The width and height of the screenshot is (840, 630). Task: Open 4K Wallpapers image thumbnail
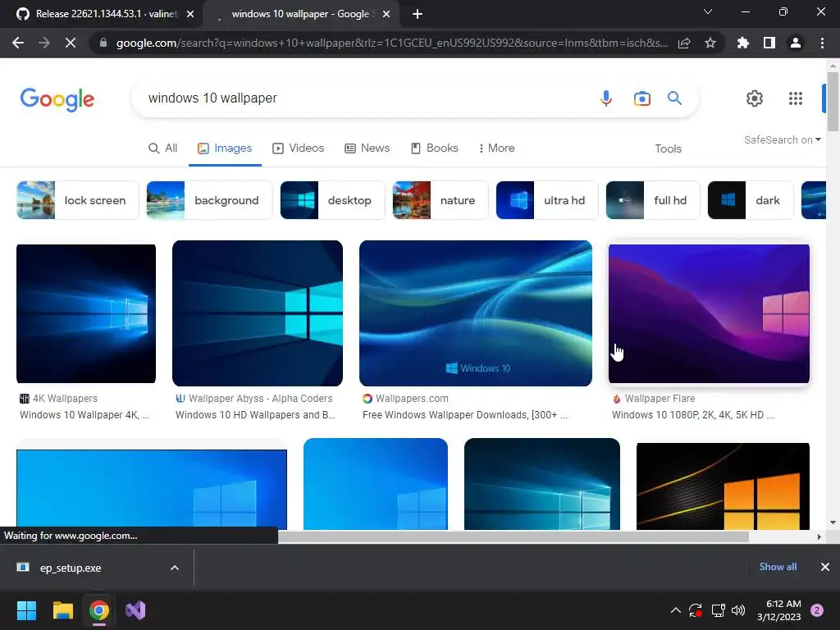(86, 314)
